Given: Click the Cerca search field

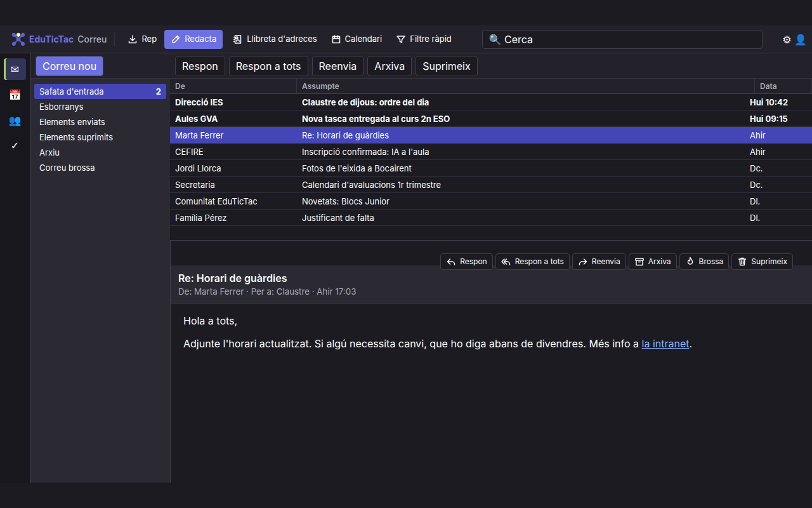Looking at the screenshot, I should click(622, 39).
